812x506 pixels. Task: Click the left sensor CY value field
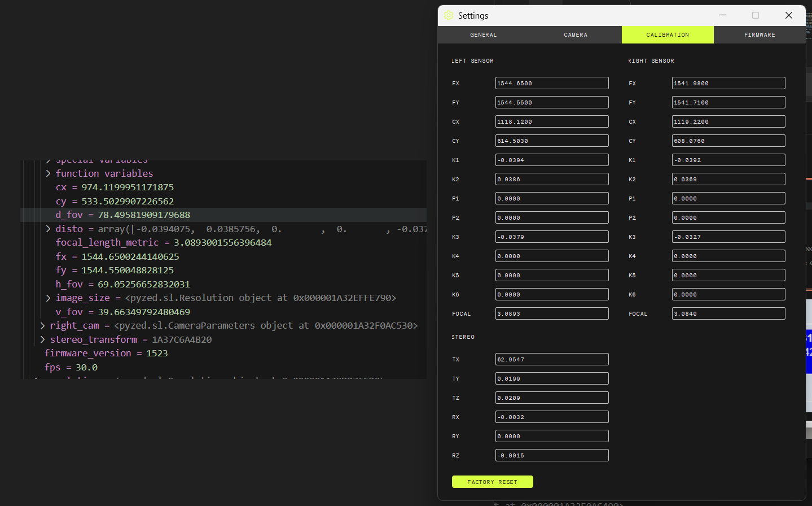[x=551, y=141]
